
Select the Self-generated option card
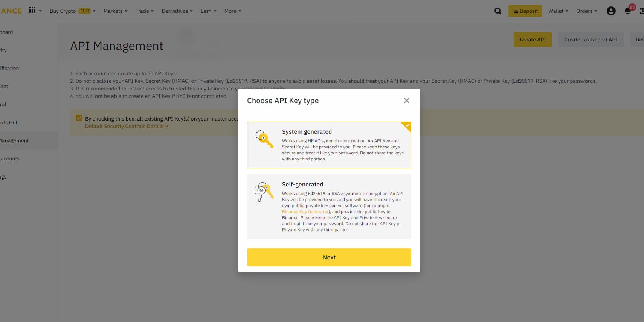coord(329,207)
